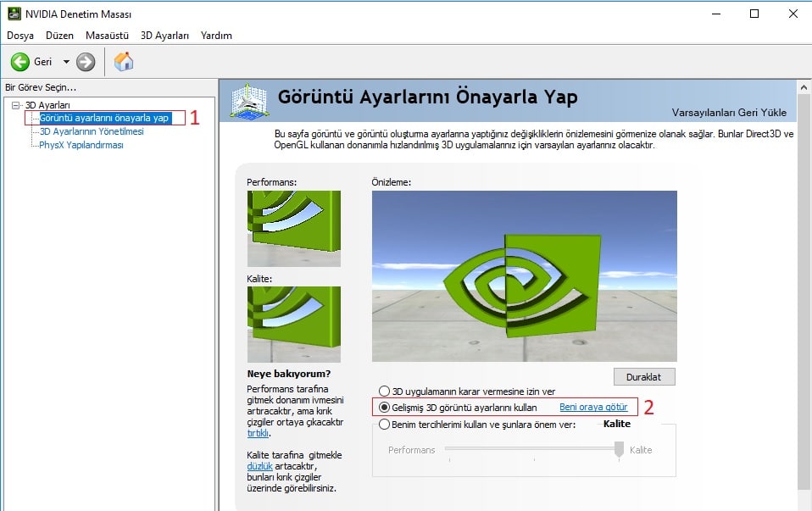Click the 'Neye bakıyorum?' heading text
This screenshot has height=511, width=812.
288,374
